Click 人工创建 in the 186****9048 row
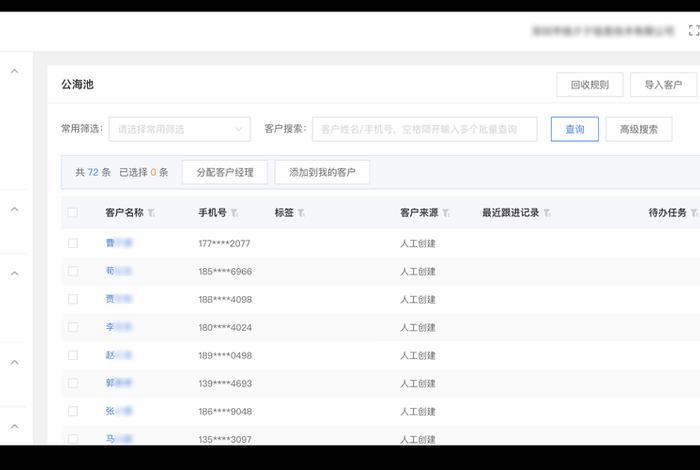The image size is (700, 470). [418, 412]
